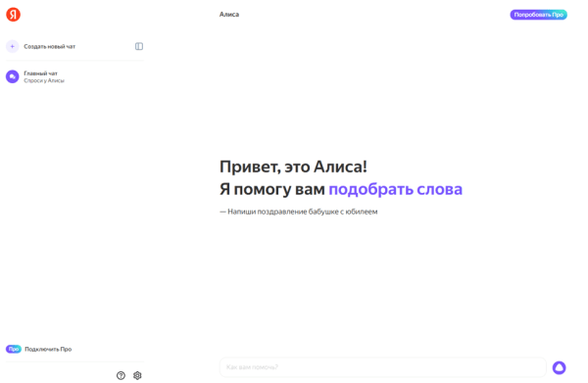Click the plus icon for new chat
Viewport: 588px width, 383px height.
coord(13,46)
